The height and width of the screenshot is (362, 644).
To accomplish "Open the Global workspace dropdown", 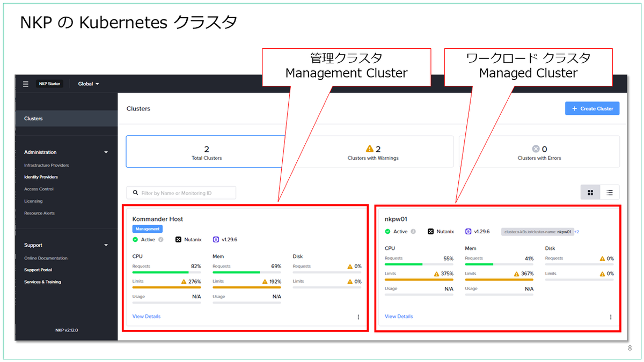I will 89,84.
